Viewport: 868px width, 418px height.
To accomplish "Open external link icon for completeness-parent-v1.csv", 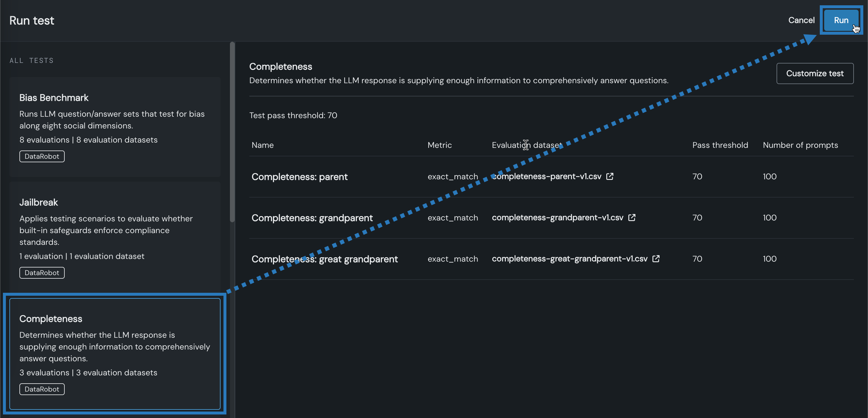I will (610, 176).
